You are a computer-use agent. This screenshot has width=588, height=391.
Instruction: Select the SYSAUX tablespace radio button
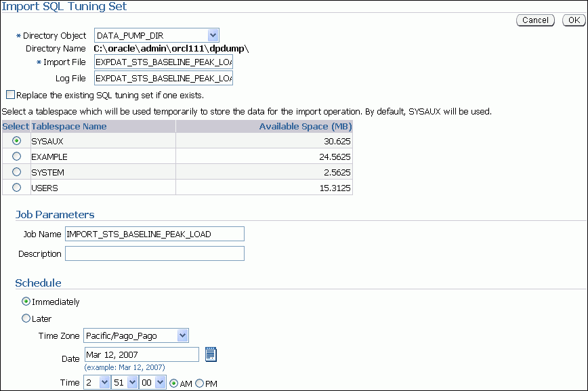pos(16,141)
